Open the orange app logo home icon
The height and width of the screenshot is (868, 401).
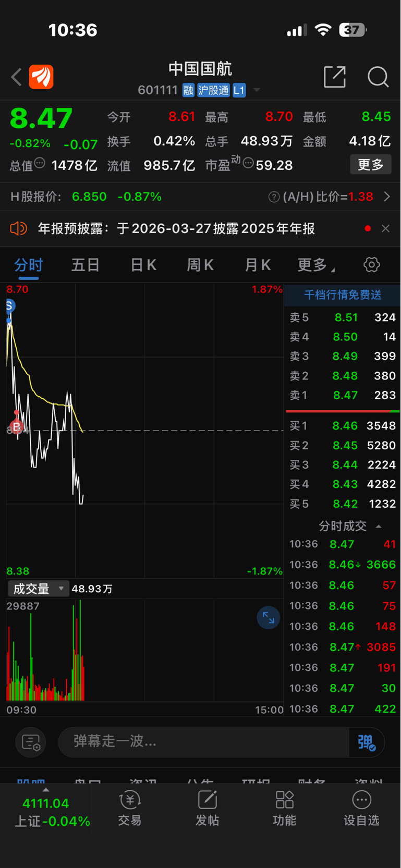(x=41, y=77)
